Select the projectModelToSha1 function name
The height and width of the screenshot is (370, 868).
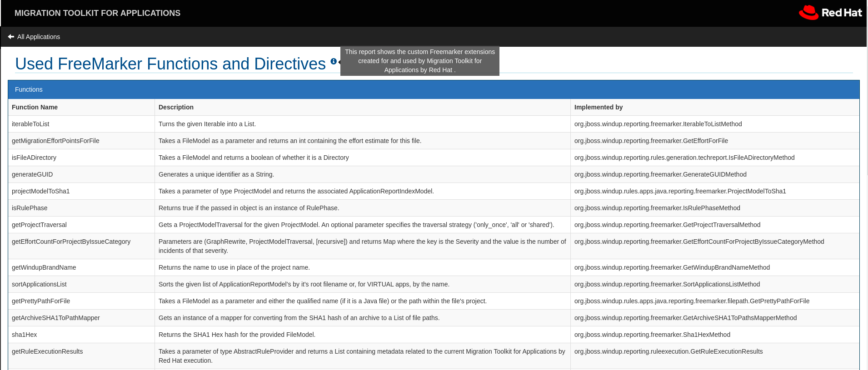point(41,191)
